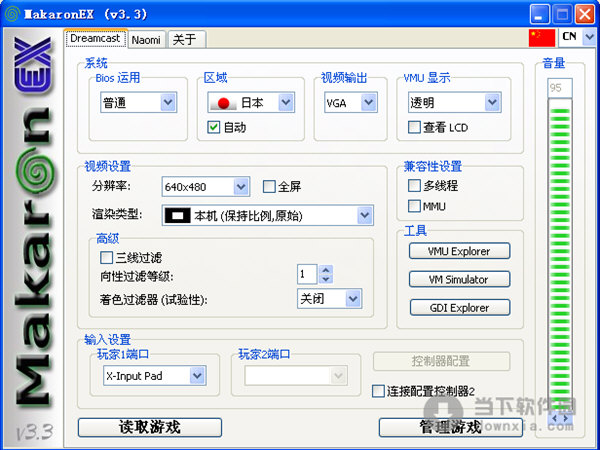Image resolution: width=600 pixels, height=450 pixels.
Task: Open the 玩家1端口 X-Input Pad dropdown
Action: (155, 376)
